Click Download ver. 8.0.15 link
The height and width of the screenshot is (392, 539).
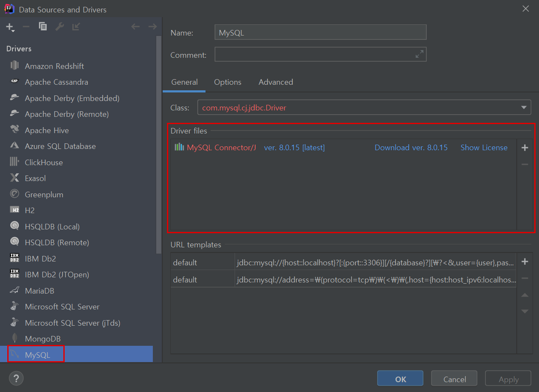[411, 148]
